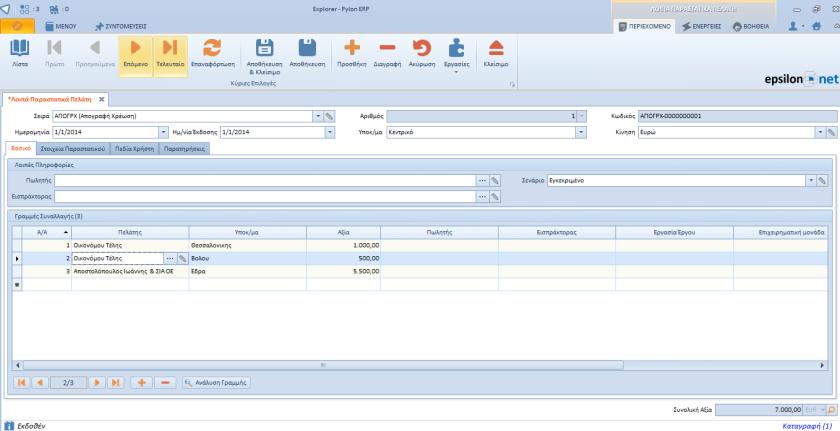The image size is (840, 431).
Task: Open the Ημερομηνία date dropdown
Action: (163, 132)
